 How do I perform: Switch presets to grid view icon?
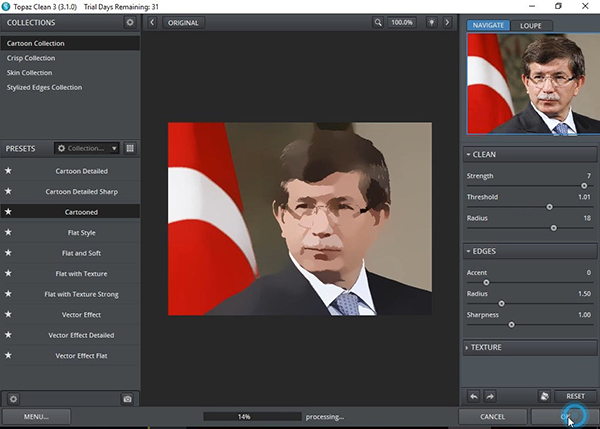tap(130, 148)
